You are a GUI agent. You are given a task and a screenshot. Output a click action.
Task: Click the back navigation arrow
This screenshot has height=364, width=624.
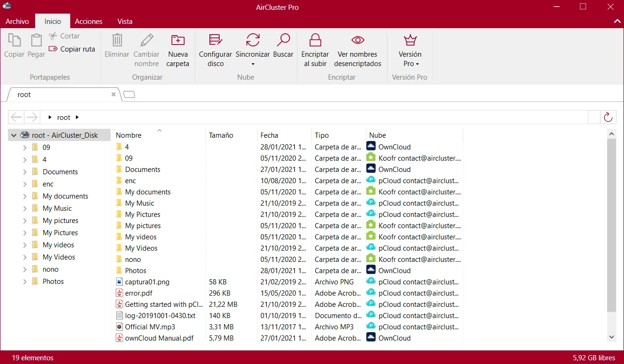pyautogui.click(x=16, y=117)
